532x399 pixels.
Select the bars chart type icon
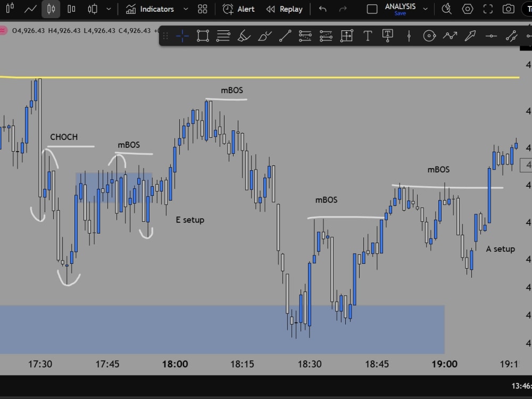[10, 8]
